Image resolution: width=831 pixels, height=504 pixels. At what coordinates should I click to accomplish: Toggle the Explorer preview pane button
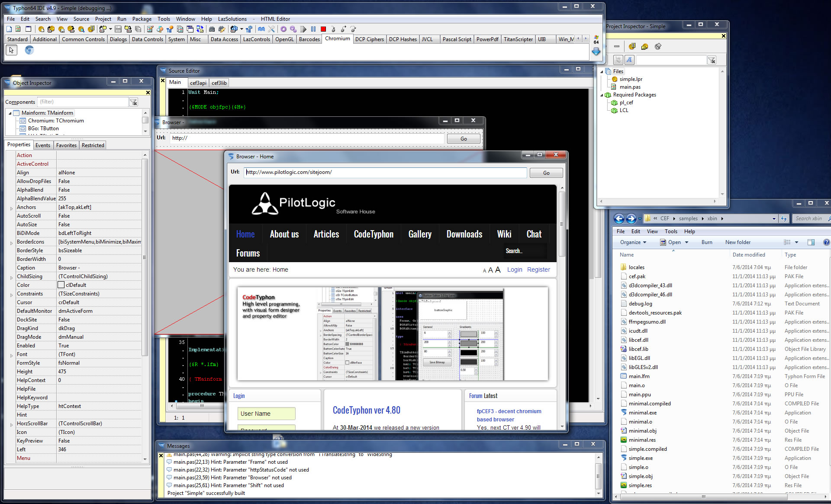pos(811,242)
